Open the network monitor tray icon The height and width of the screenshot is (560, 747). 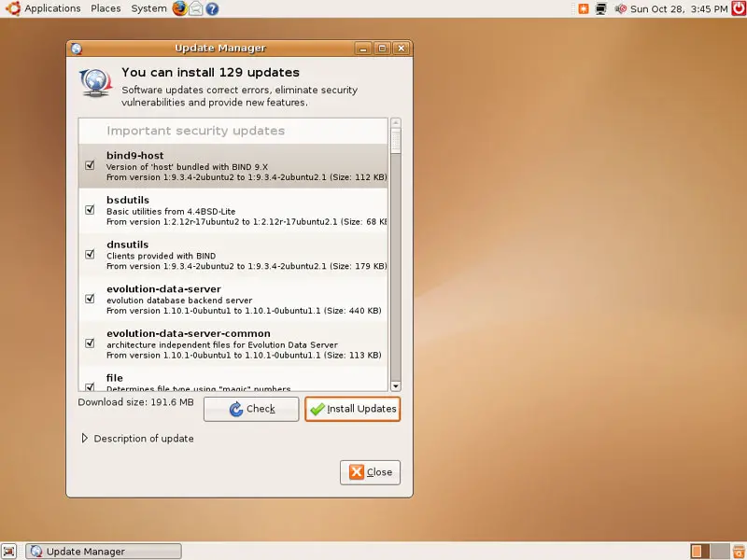[x=601, y=8]
